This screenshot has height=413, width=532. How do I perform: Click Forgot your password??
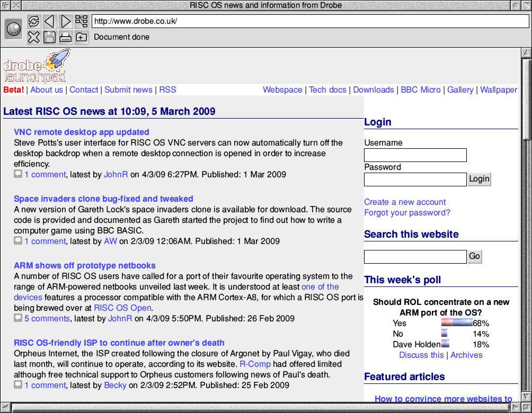click(x=407, y=213)
